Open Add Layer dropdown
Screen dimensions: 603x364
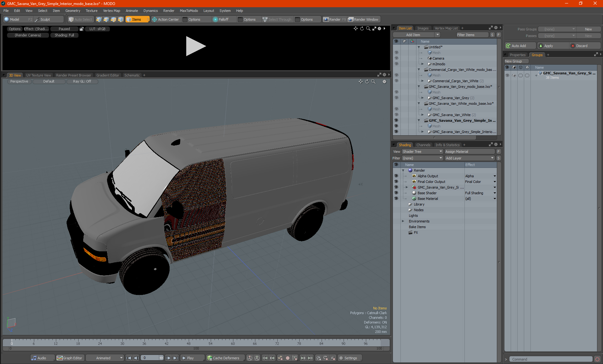470,158
